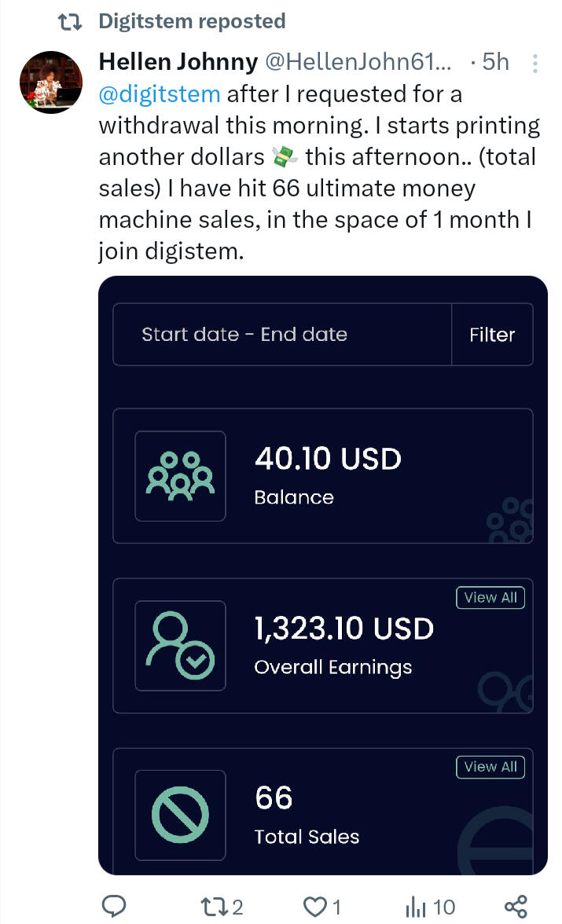
Task: Repost this tweet using the retweet icon
Action: click(212, 907)
